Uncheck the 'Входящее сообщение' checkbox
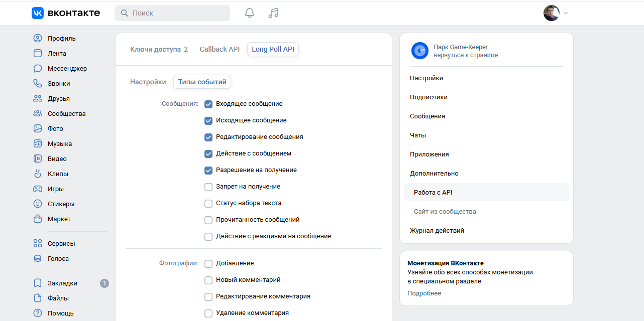 tap(208, 104)
